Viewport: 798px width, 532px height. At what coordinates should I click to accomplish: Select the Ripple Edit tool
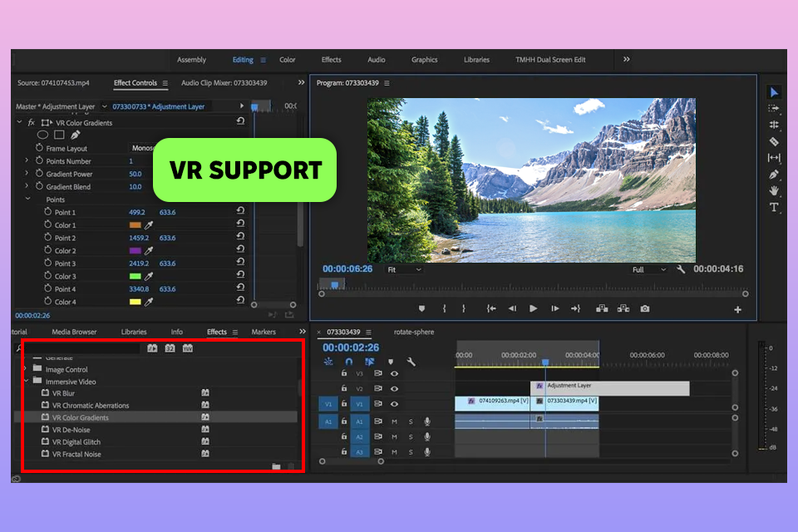click(774, 125)
